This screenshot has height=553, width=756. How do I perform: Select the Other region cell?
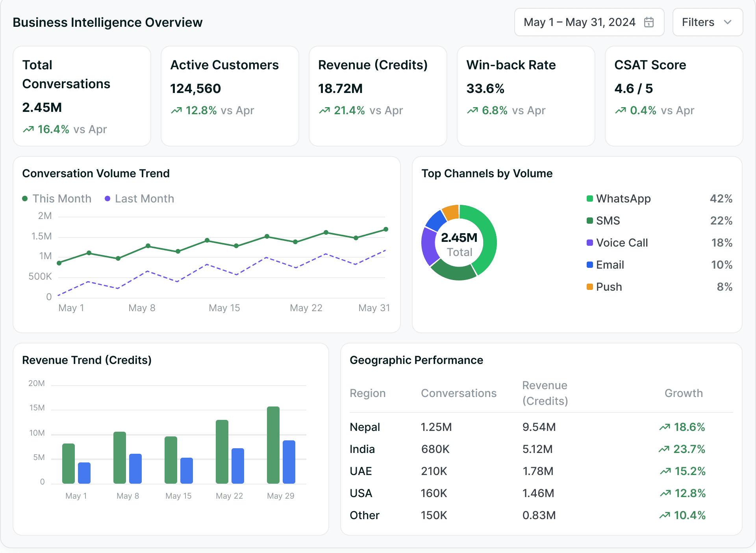click(365, 515)
